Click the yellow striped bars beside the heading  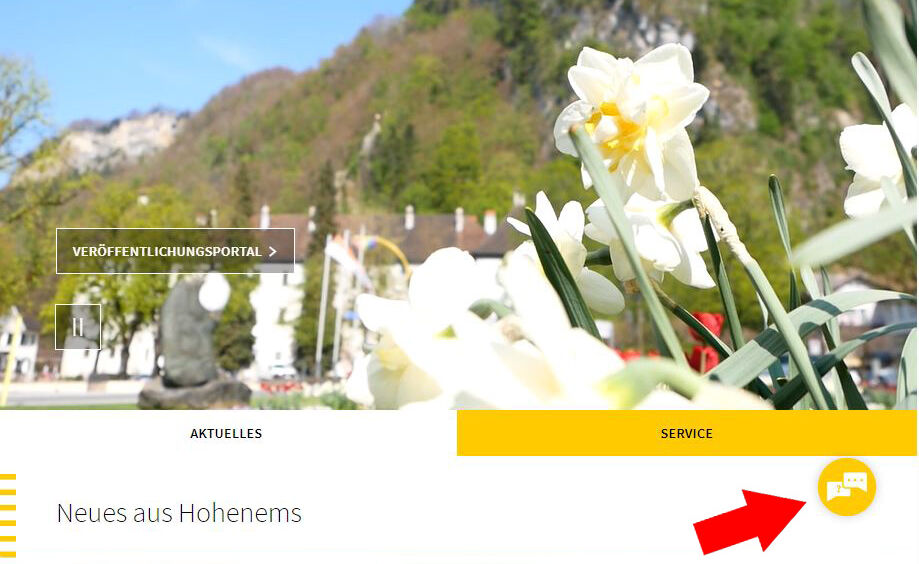pos(8,515)
